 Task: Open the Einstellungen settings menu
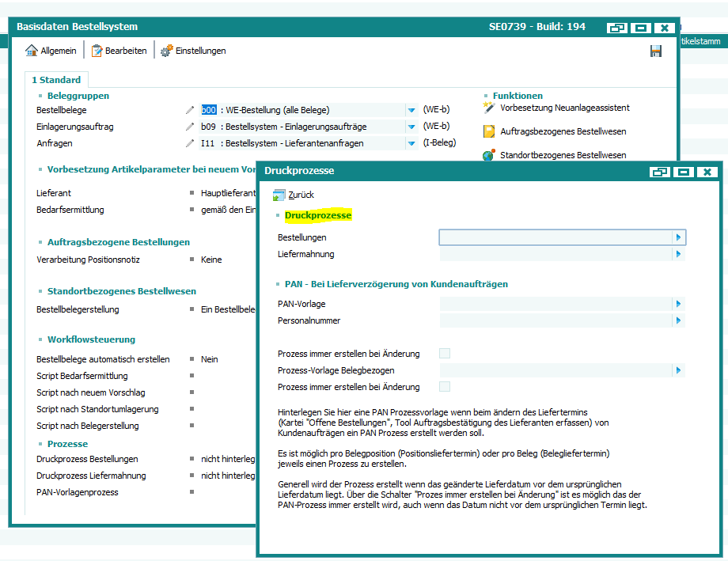pyautogui.click(x=193, y=51)
